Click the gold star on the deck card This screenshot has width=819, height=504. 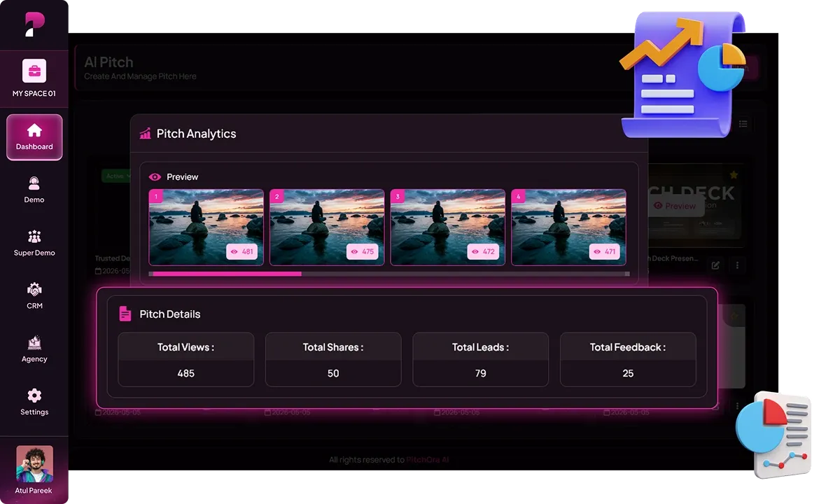point(734,175)
